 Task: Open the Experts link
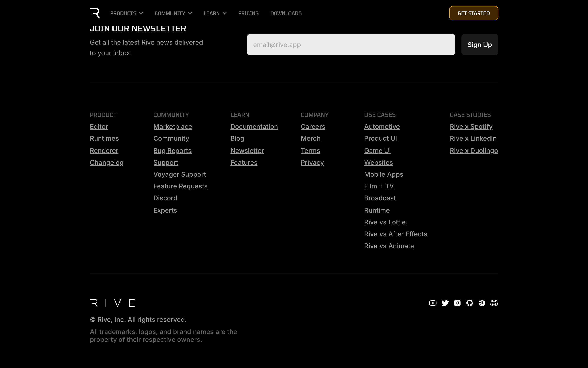click(165, 210)
